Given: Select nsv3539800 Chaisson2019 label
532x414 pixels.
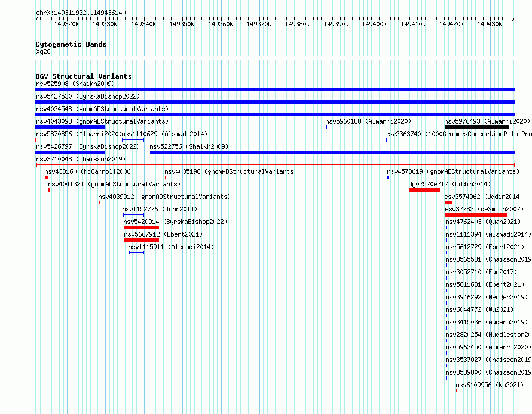Looking at the screenshot, I should [488, 372].
